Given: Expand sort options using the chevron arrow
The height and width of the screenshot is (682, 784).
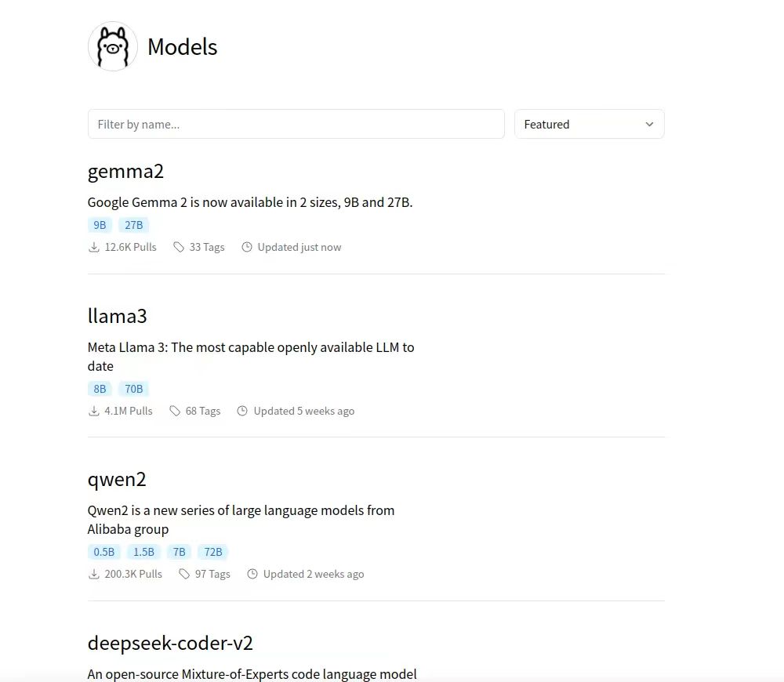Looking at the screenshot, I should [x=649, y=124].
